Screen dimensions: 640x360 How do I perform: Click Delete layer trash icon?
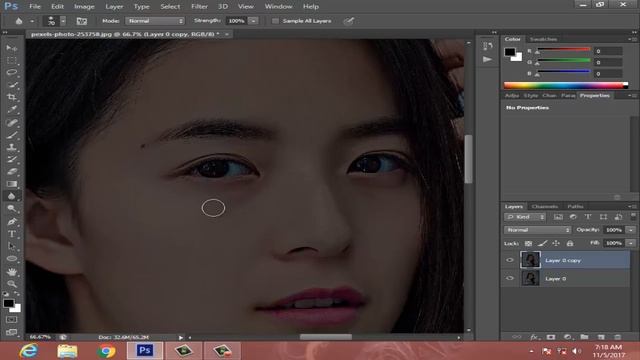point(618,337)
